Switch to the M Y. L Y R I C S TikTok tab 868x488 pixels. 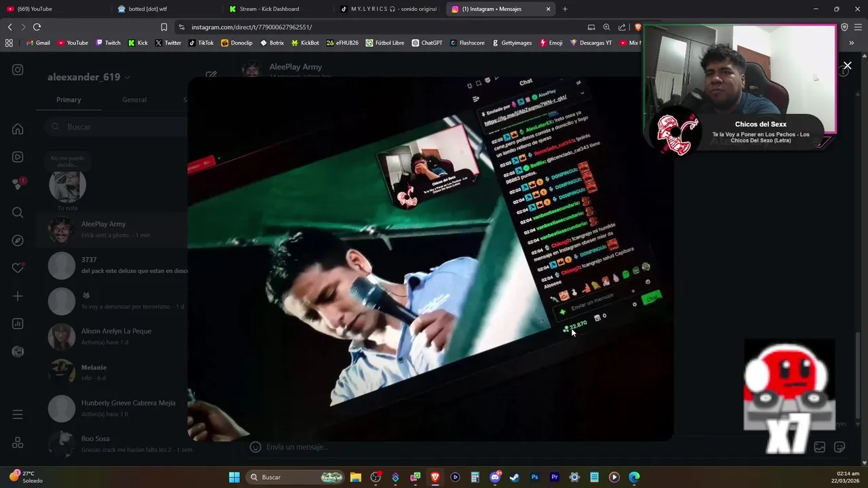point(390,9)
